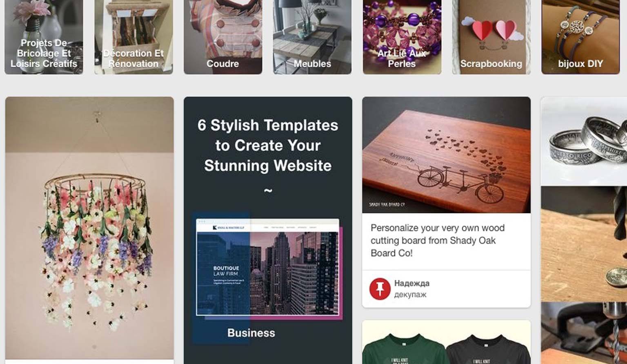Open the hanging flower chandelier pin
Image resolution: width=627 pixels, height=364 pixels.
pyautogui.click(x=89, y=228)
